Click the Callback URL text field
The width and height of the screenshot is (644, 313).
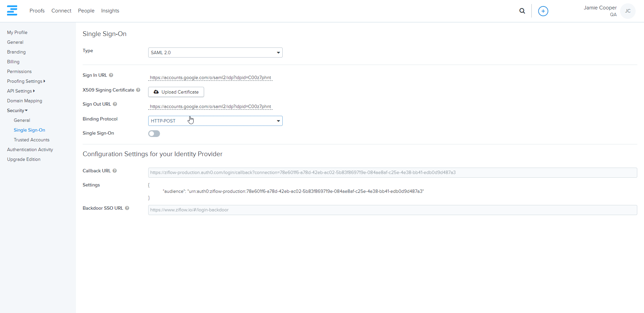coord(392,173)
